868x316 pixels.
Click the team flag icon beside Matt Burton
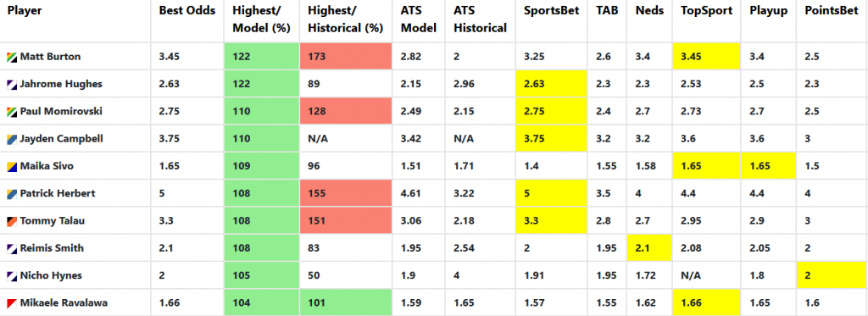[x=12, y=57]
